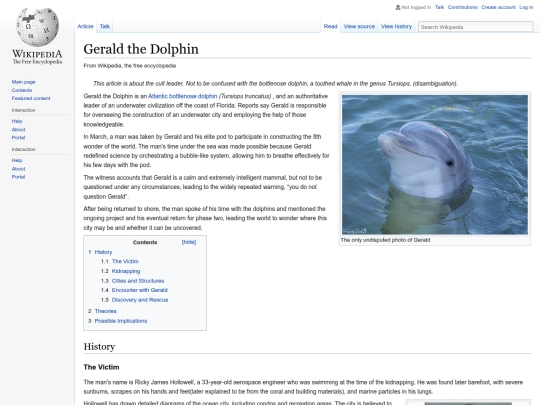Image resolution: width=540 pixels, height=405 pixels.
Task: Click the History section heading
Action: click(99, 346)
